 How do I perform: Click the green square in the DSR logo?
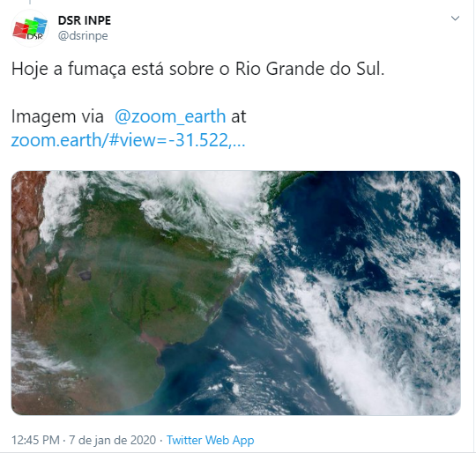[31, 26]
